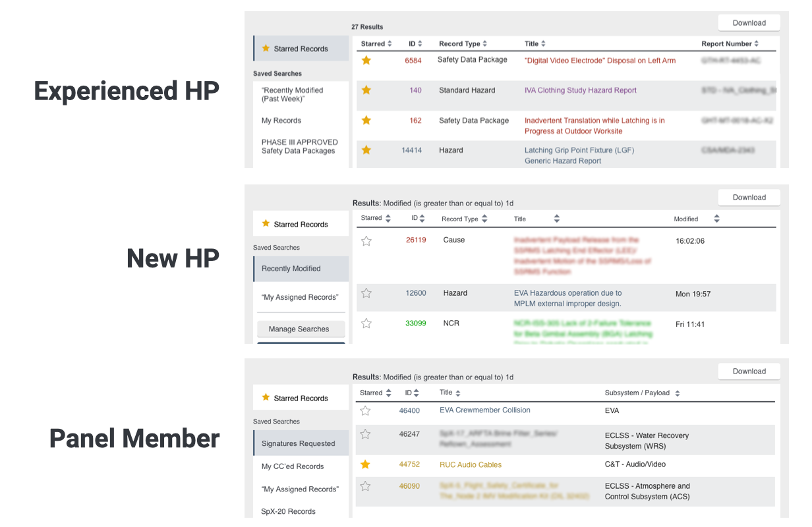The width and height of the screenshot is (812, 527).
Task: Star record 12600 Hazard row
Action: coord(366,293)
